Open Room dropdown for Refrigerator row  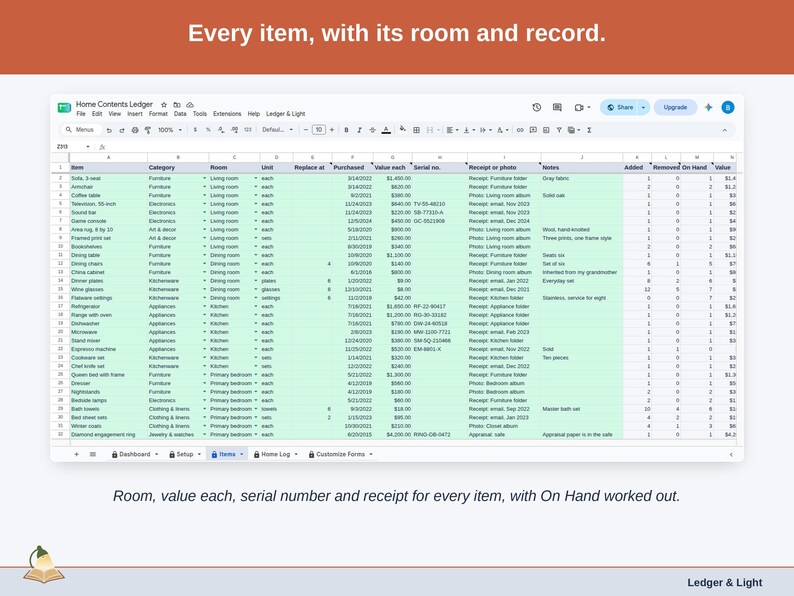pos(256,306)
